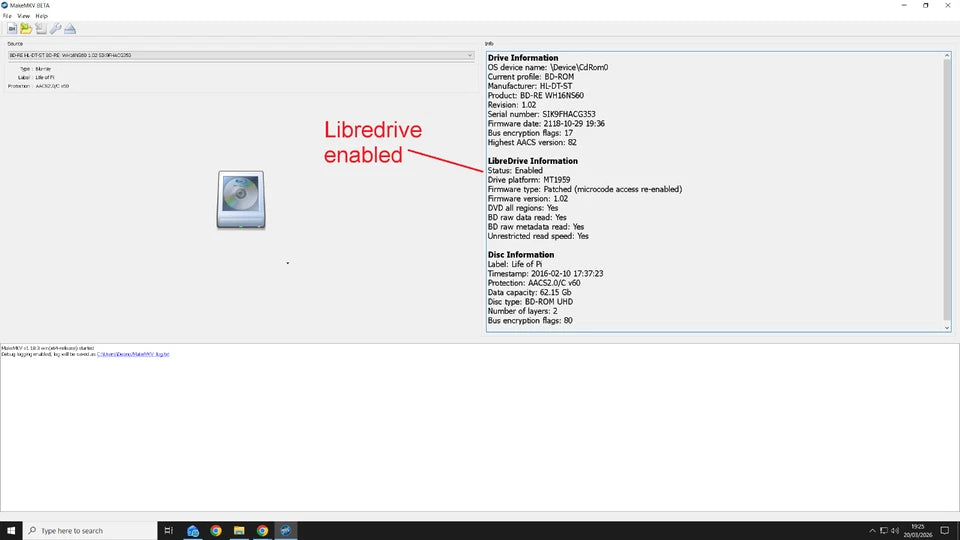Image resolution: width=960 pixels, height=540 pixels.
Task: Click the Type value under Source
Action: tap(43, 69)
